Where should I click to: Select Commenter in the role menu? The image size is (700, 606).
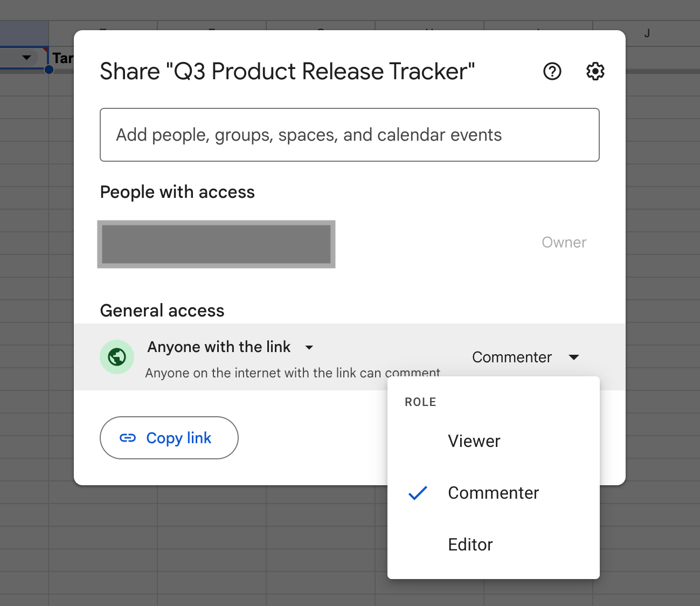pos(493,493)
